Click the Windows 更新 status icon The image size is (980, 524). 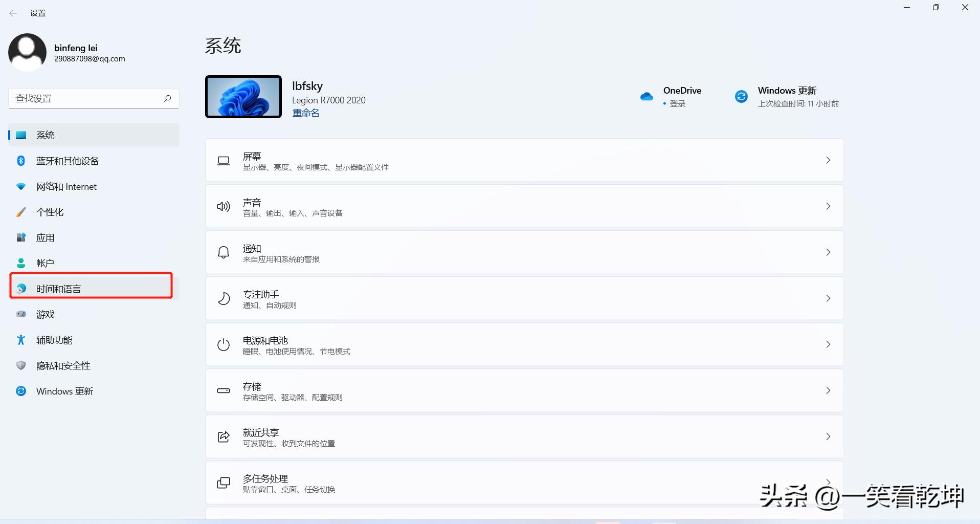click(741, 96)
